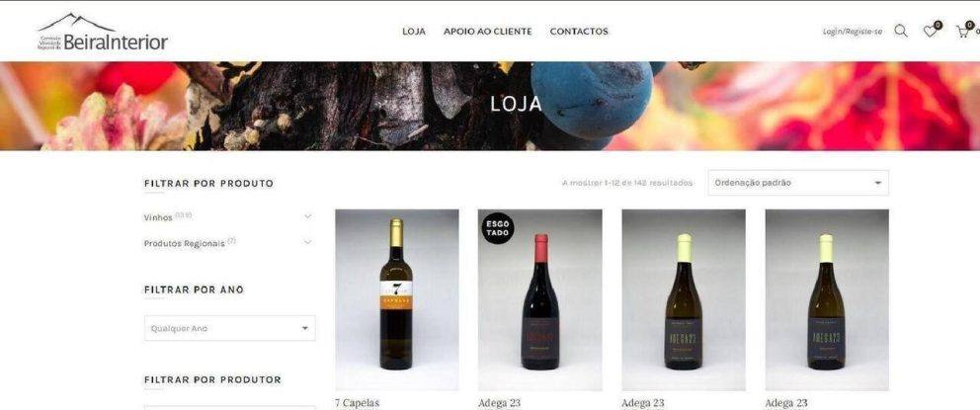Open APOIO AO CLIENTE menu item
Image resolution: width=980 pixels, height=410 pixels.
(487, 32)
